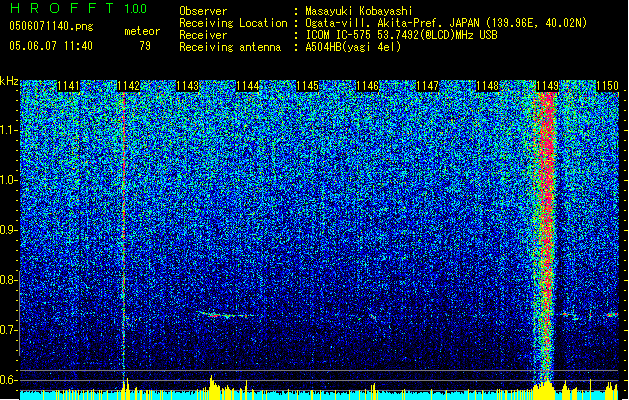Click the receiver text ICOM IC-575 53.7492
The image size is (629, 400).
coord(401,35)
